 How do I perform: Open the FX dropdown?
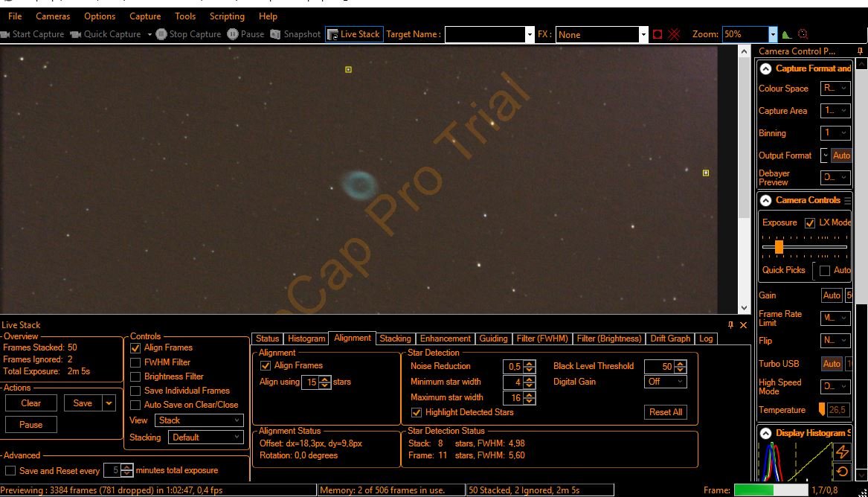pyautogui.click(x=643, y=34)
